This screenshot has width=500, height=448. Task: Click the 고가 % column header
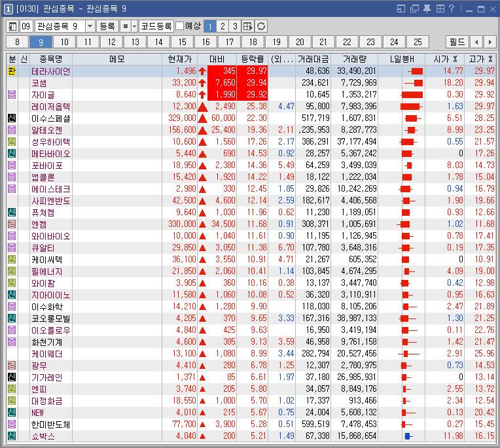tap(480, 60)
